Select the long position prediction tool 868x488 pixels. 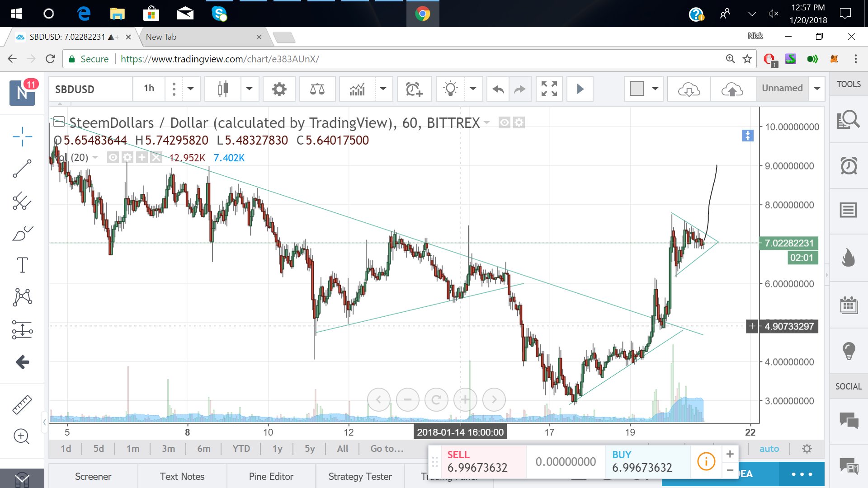22,330
